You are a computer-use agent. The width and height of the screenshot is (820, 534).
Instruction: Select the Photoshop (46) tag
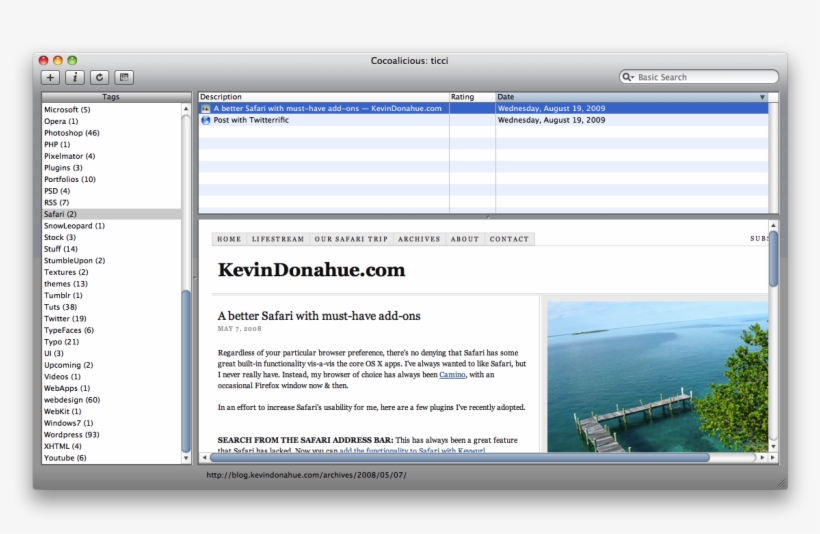(x=111, y=133)
